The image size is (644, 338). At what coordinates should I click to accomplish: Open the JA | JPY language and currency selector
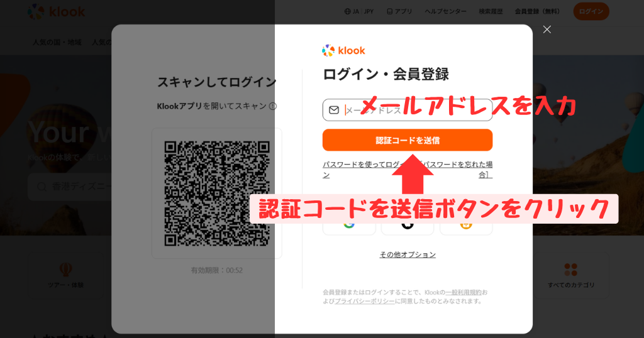tap(359, 11)
